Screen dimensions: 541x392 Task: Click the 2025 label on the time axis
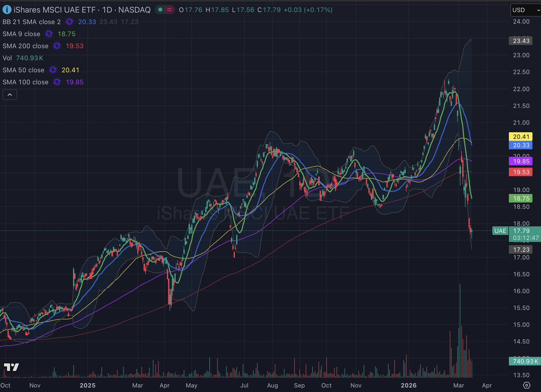point(87,385)
